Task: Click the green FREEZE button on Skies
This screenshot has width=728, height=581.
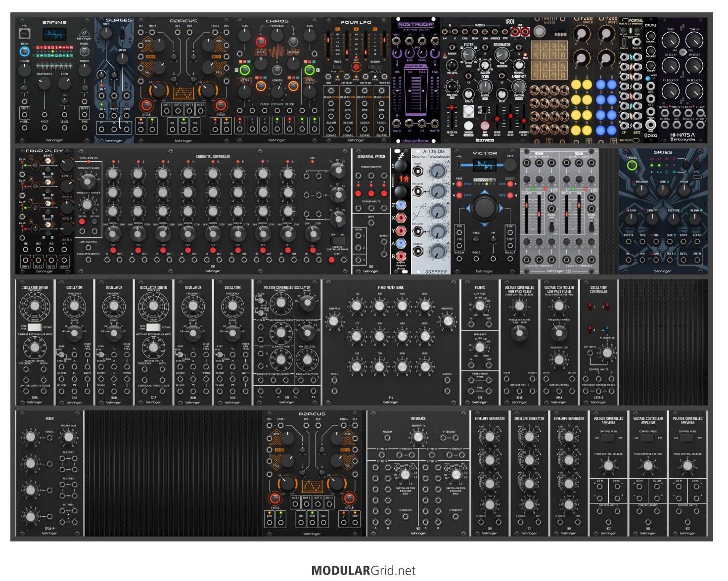Action: coord(632,166)
